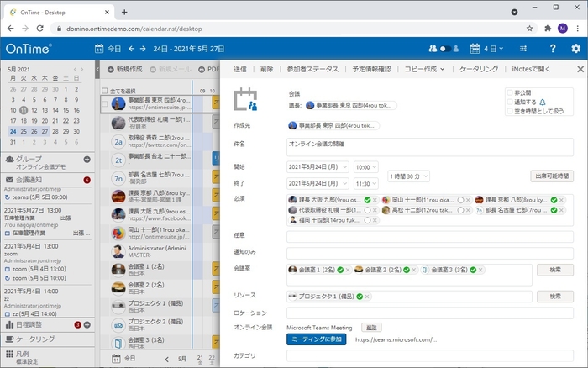Open start time 10:00 dropdown
Viewport: 588px width, 368px height.
click(x=365, y=167)
